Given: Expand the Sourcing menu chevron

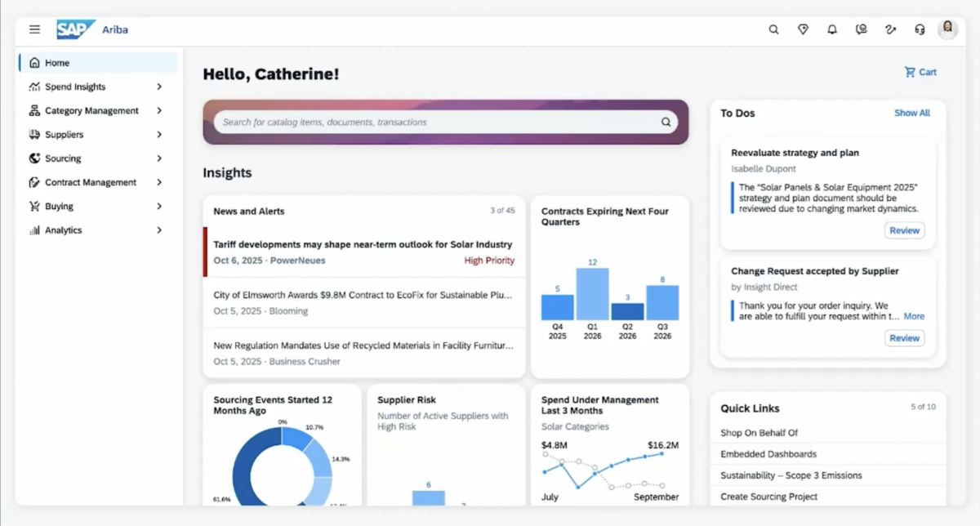Looking at the screenshot, I should (159, 158).
